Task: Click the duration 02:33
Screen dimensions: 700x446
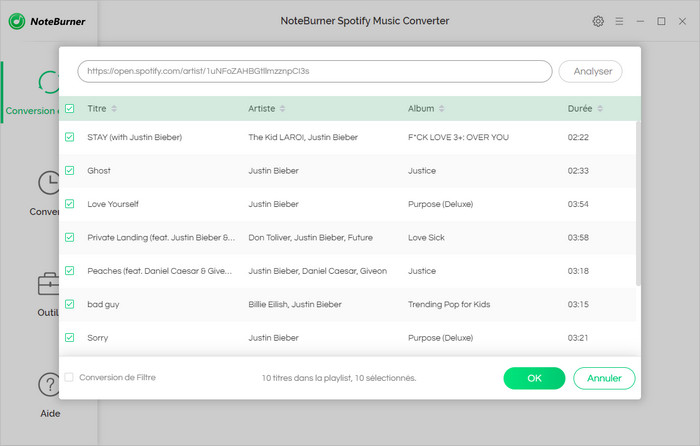Action: coord(578,171)
